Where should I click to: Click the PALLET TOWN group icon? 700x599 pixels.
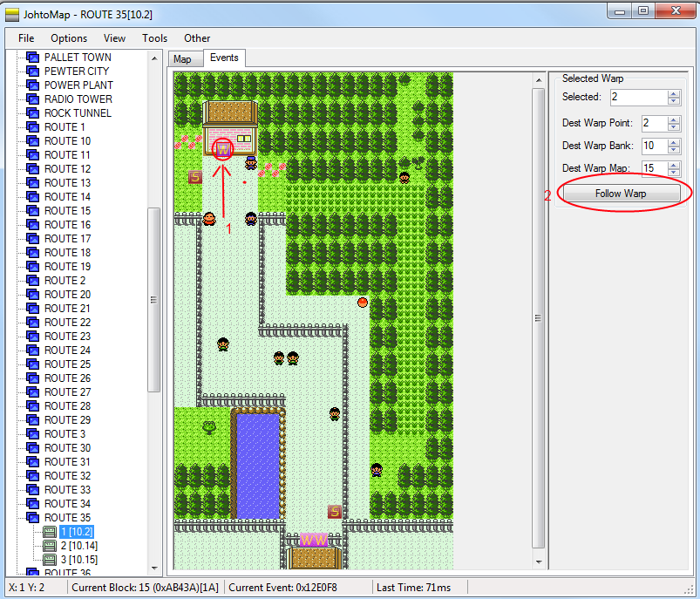click(33, 58)
